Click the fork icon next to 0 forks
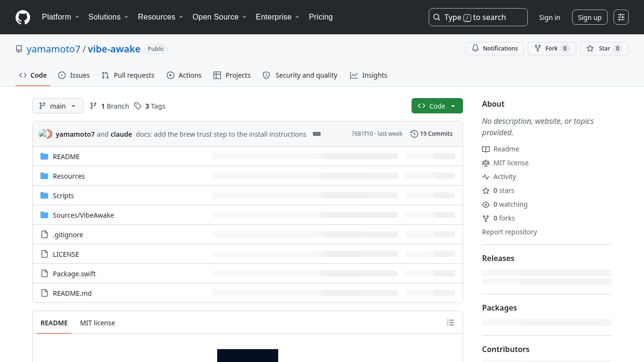Viewport: 644px width, 362px height. coord(486,218)
